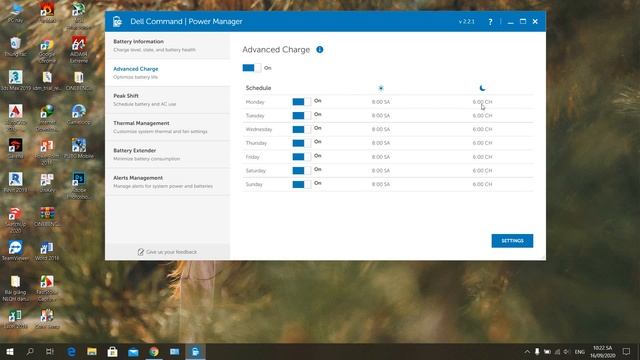Viewport: 640px width, 360px height.
Task: Toggle the Wednesday schedule switch
Action: tap(302, 129)
